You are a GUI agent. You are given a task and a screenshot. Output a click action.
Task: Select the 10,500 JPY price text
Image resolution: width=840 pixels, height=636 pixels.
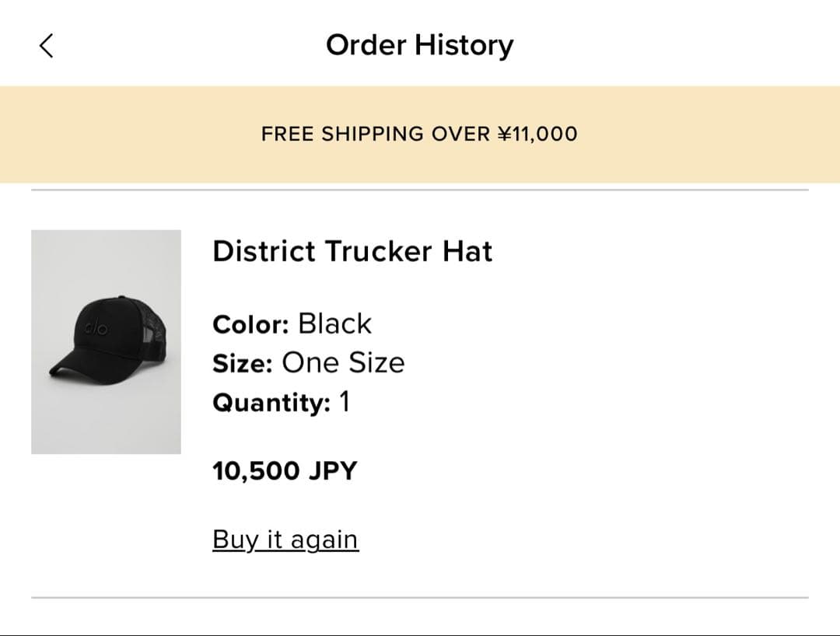285,470
